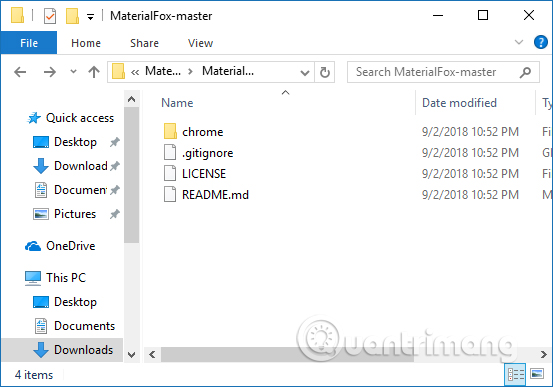
Task: Select This PC in the navigation pane
Action: tap(66, 278)
